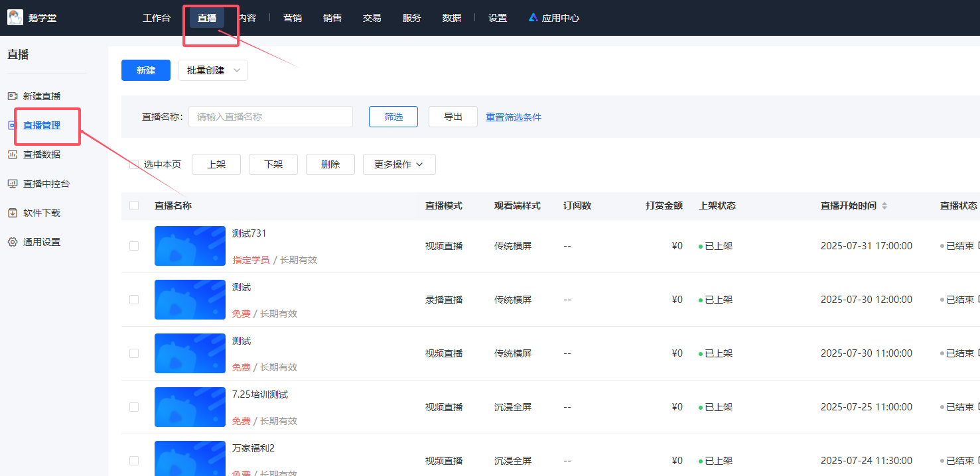The width and height of the screenshot is (980, 476).
Task: Click the 直播中控台 monitor icon
Action: [x=12, y=184]
